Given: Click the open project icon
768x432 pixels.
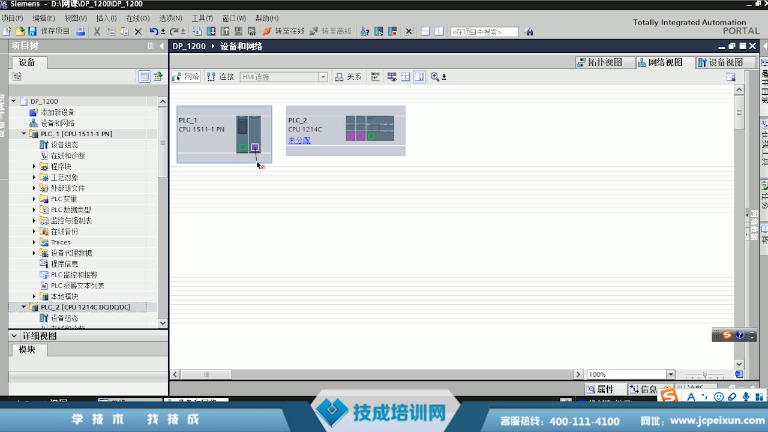Looking at the screenshot, I should (x=20, y=31).
